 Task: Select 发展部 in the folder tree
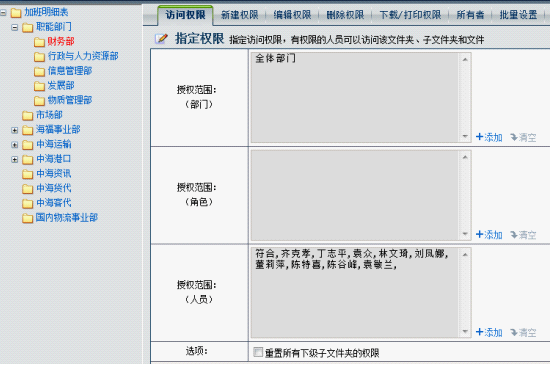[61, 85]
